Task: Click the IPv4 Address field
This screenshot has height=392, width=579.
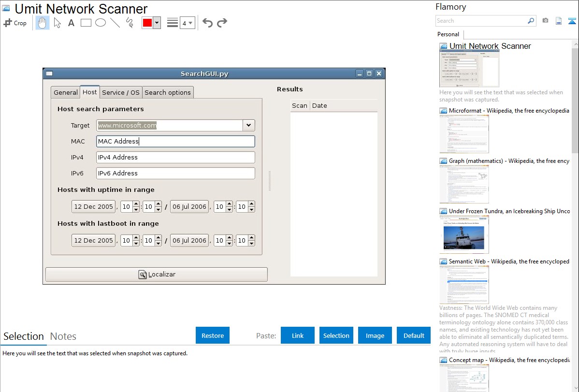Action: pyautogui.click(x=175, y=157)
